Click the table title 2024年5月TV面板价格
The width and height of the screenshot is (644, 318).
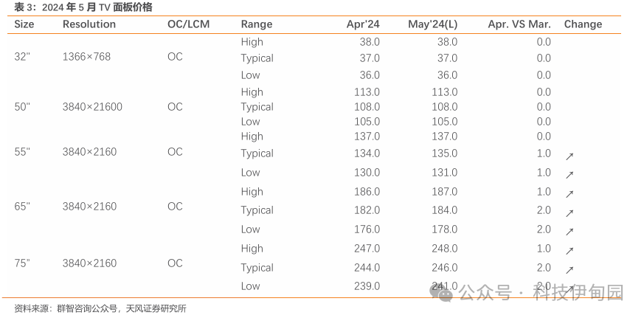97,7
